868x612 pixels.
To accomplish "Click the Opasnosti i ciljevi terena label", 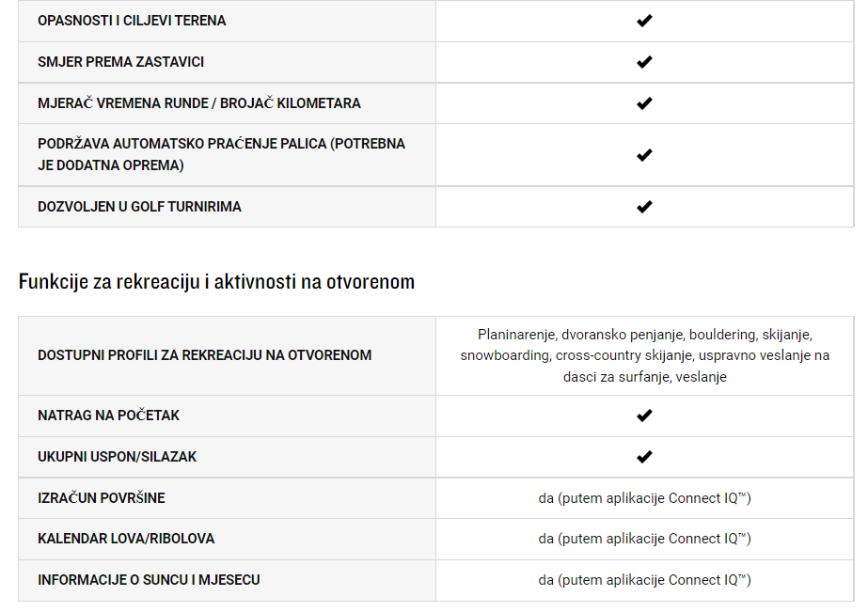I will [x=132, y=21].
